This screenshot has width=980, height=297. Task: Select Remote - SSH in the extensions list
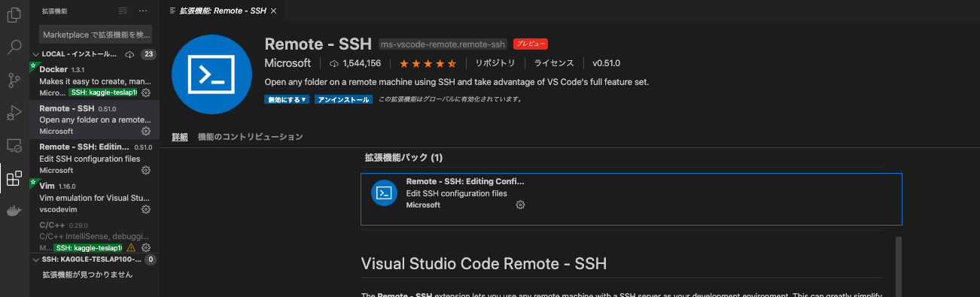point(95,120)
